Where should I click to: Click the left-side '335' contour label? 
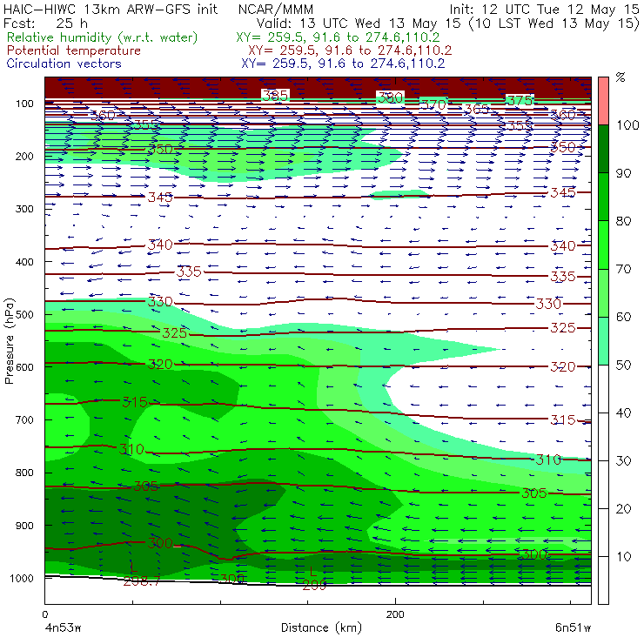pos(189,272)
